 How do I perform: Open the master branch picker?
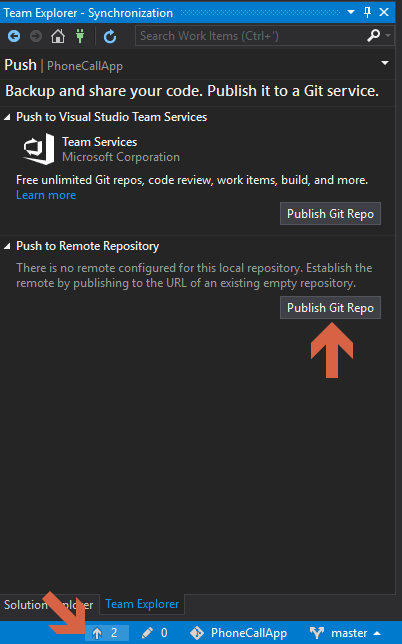point(345,633)
